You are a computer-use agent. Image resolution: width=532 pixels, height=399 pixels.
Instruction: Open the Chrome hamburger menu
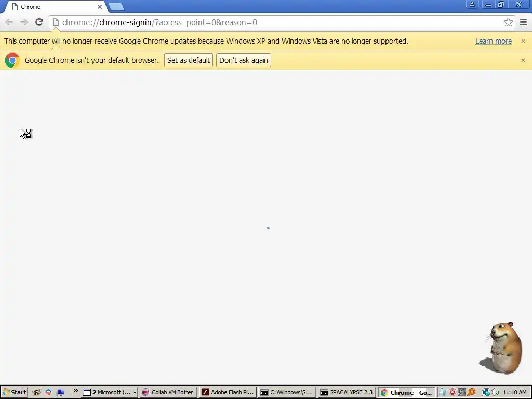click(x=524, y=22)
